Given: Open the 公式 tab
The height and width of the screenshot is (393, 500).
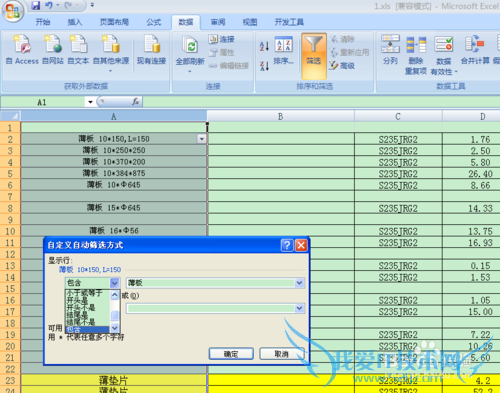Looking at the screenshot, I should coord(154,22).
